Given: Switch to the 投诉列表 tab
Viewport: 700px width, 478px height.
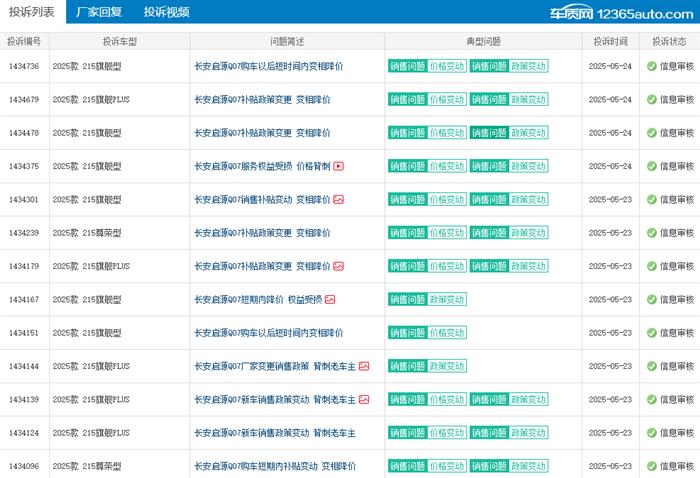Looking at the screenshot, I should coord(32,12).
